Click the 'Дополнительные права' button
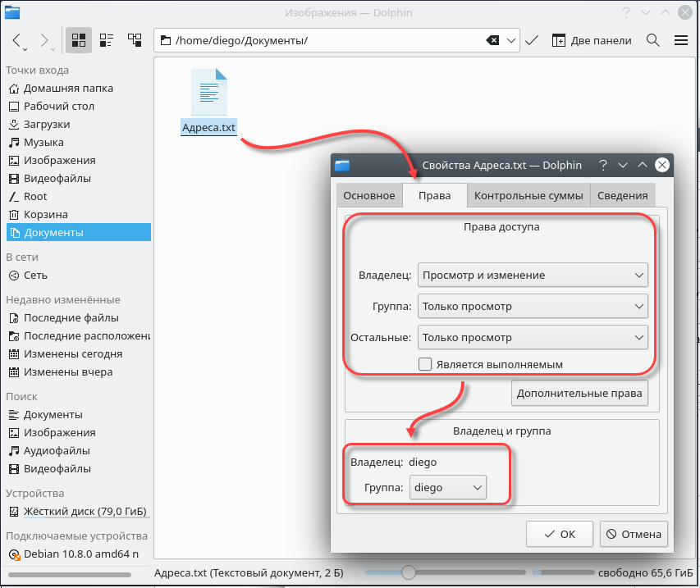 (x=579, y=393)
